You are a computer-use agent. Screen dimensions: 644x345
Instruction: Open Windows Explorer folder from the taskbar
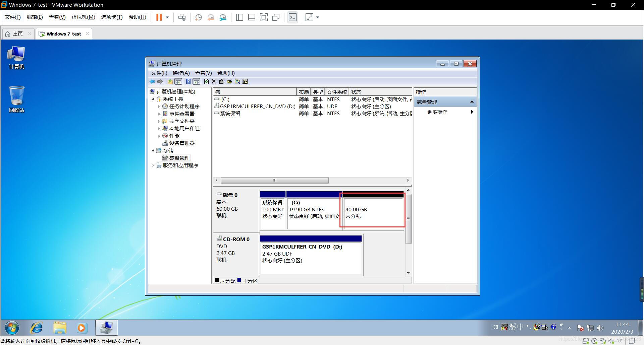[x=60, y=328]
